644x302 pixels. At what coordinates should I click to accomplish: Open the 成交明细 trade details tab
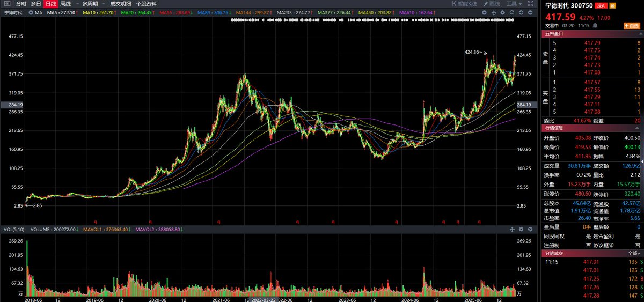pyautogui.click(x=120, y=3)
